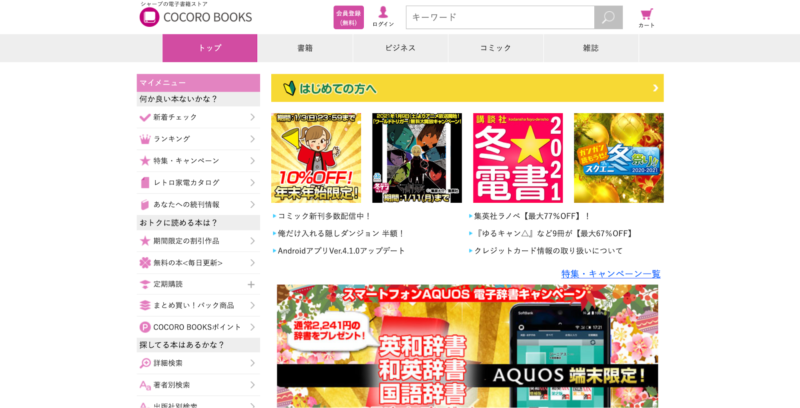
Task: Click the chevron on the 新着チェック row
Action: (253, 117)
